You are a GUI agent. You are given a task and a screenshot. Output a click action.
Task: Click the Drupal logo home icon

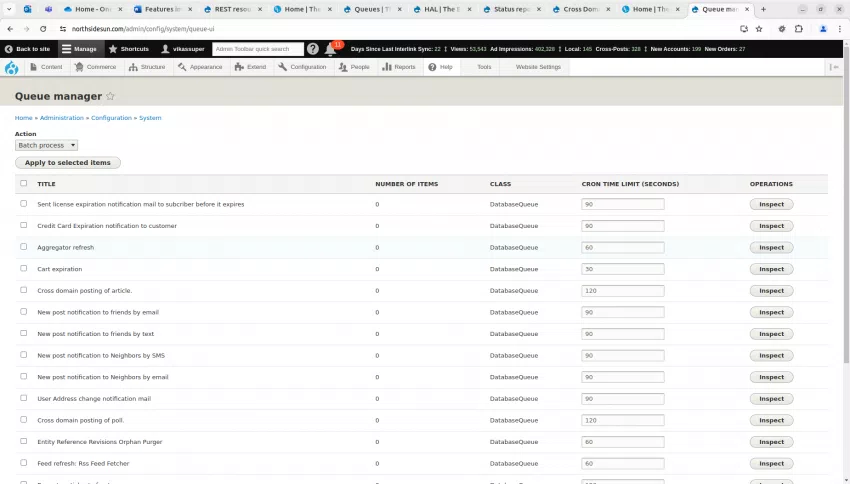(x=12, y=68)
